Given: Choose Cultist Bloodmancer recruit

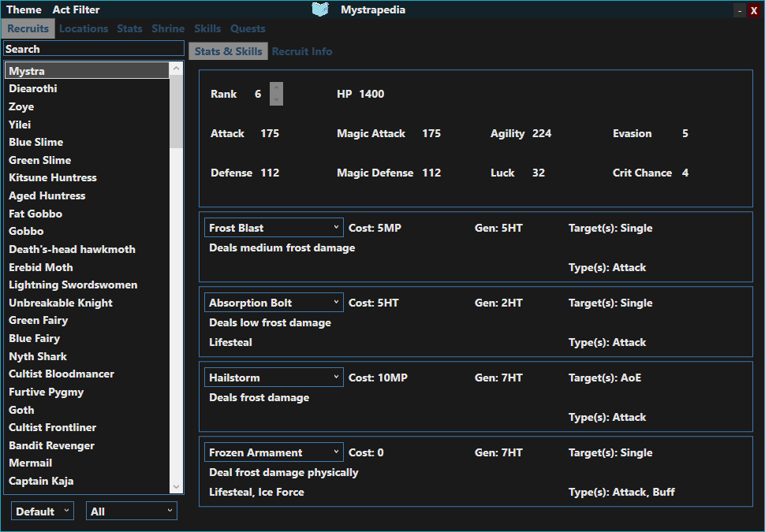Looking at the screenshot, I should coord(62,374).
